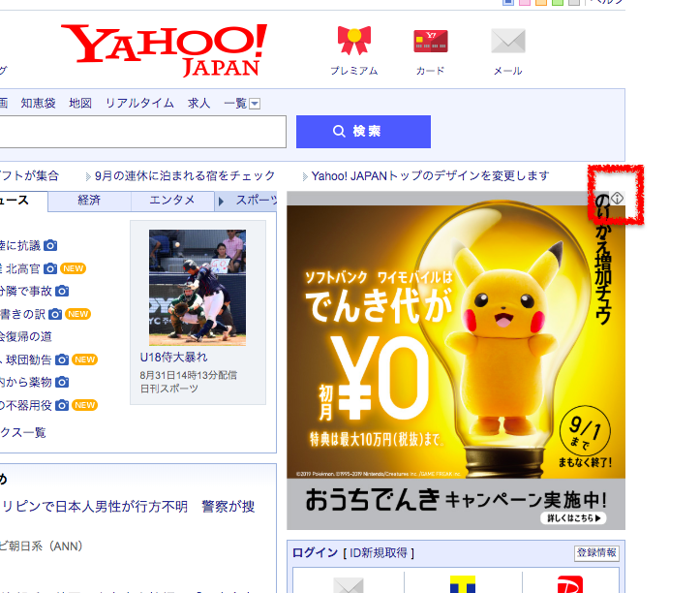
Task: Open the メール envelope icon
Action: [x=508, y=41]
